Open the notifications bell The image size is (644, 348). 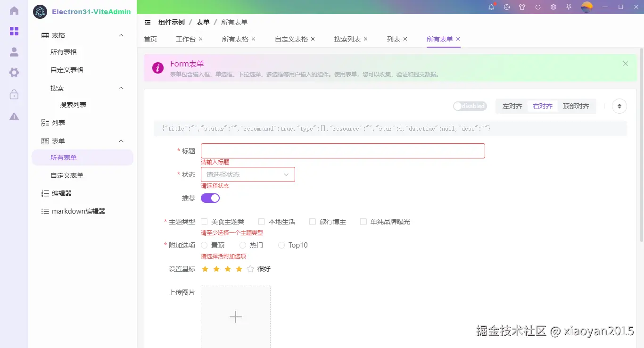pos(491,7)
